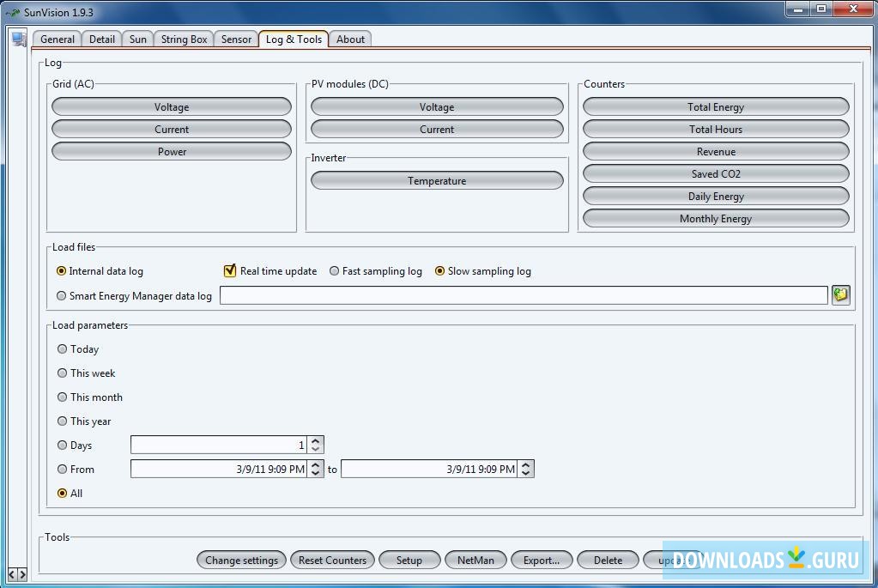Switch to the General tab
This screenshot has width=878, height=588.
point(58,39)
